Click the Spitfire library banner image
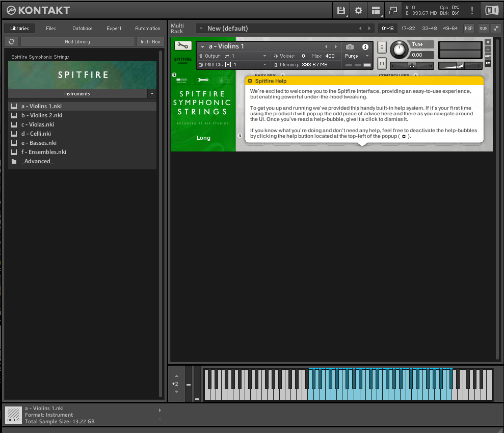504x433 pixels. 82,75
